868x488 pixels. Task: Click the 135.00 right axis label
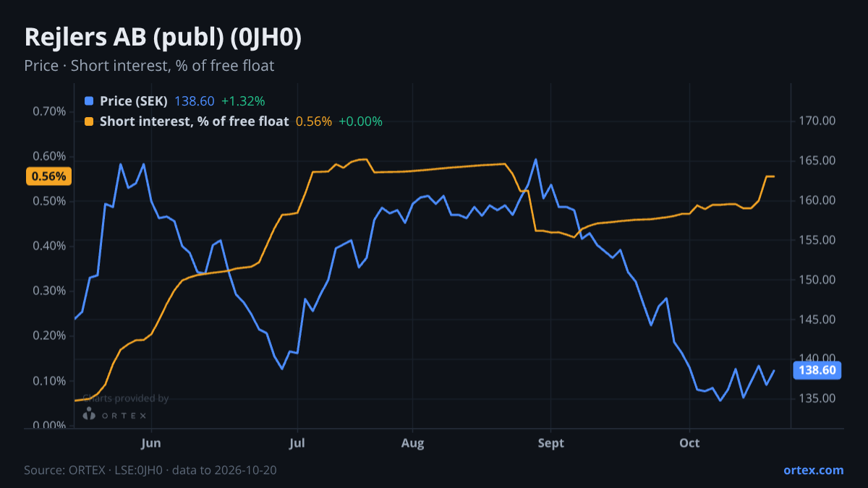pos(817,398)
